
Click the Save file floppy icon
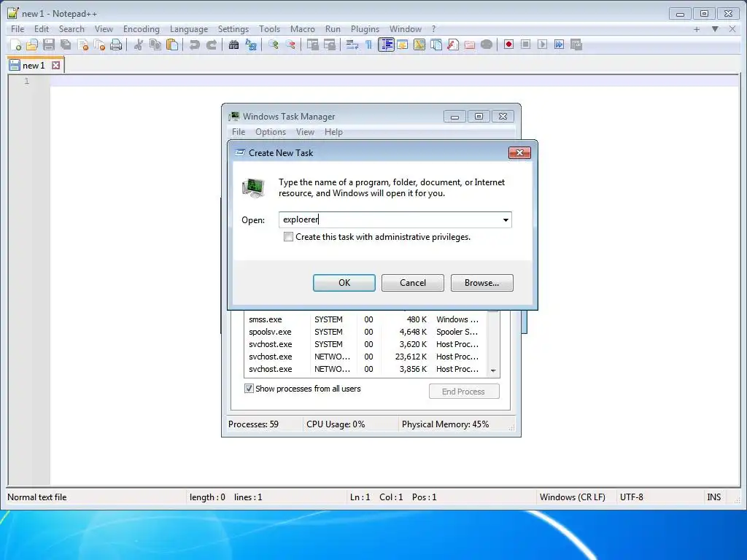49,44
